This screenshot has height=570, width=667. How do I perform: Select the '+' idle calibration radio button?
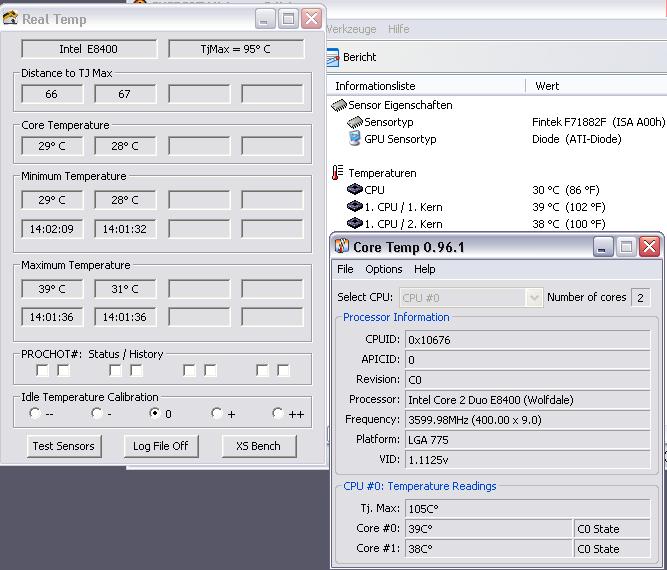click(x=217, y=413)
